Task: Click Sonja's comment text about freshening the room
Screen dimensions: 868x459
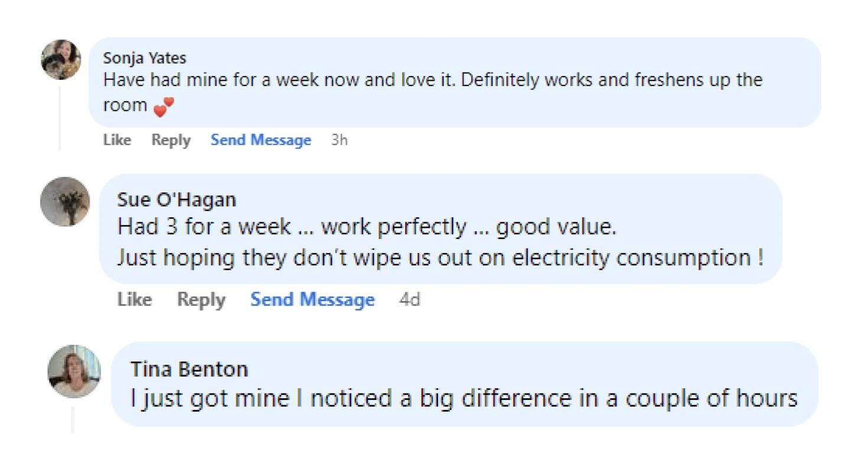Action: [433, 80]
